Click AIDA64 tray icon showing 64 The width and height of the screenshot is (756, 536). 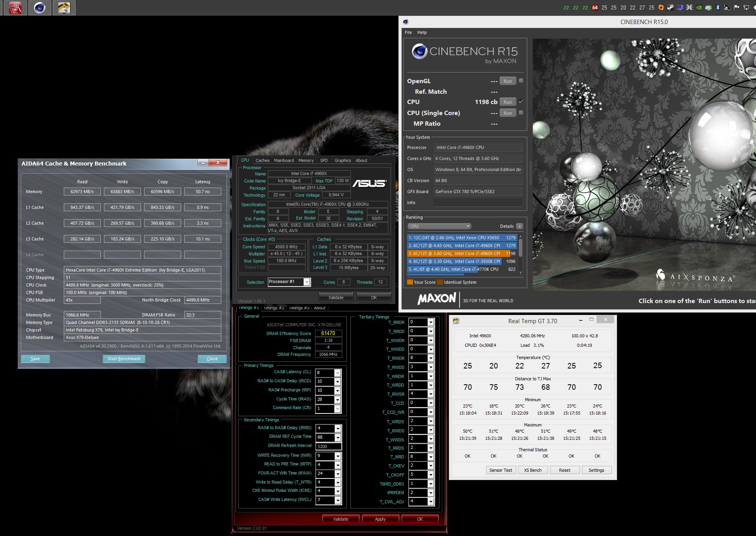tap(595, 7)
